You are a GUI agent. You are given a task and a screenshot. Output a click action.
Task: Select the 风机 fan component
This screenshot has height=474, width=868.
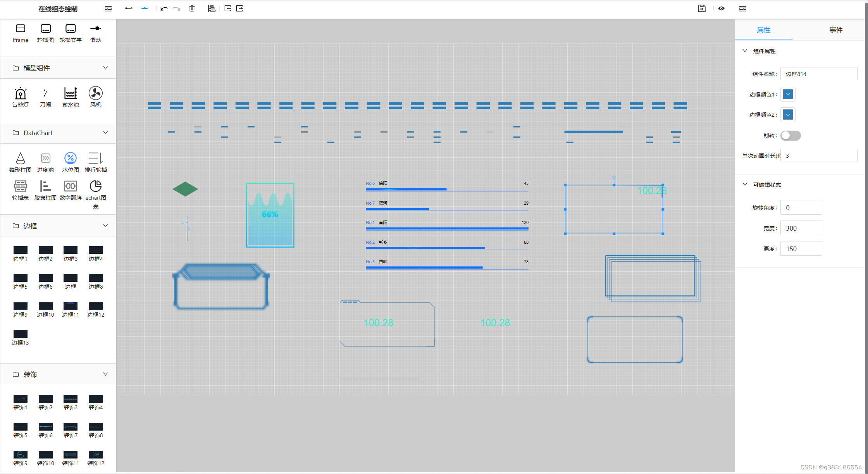[x=95, y=96]
